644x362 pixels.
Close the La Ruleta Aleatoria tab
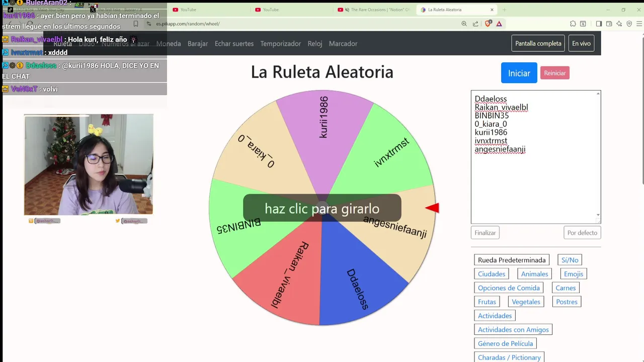point(492,10)
